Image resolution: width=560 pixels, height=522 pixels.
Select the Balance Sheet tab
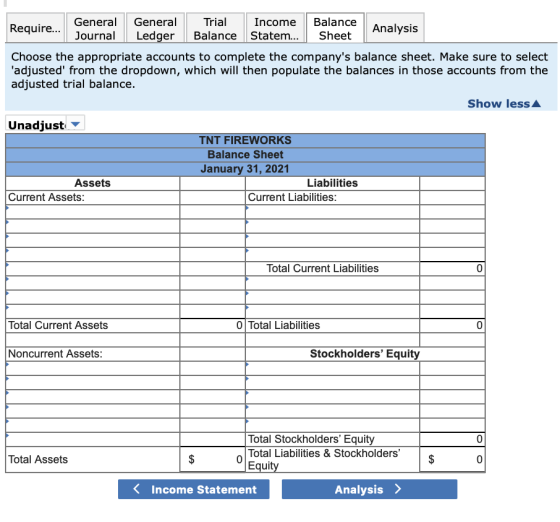335,28
